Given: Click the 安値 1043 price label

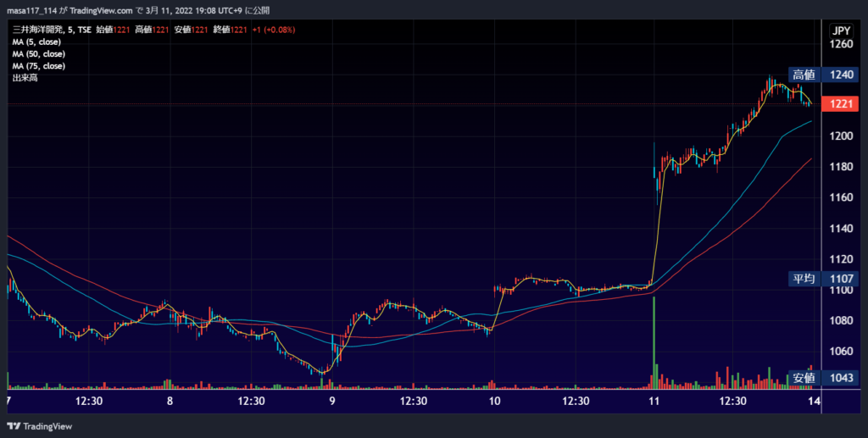Looking at the screenshot, I should coord(823,378).
